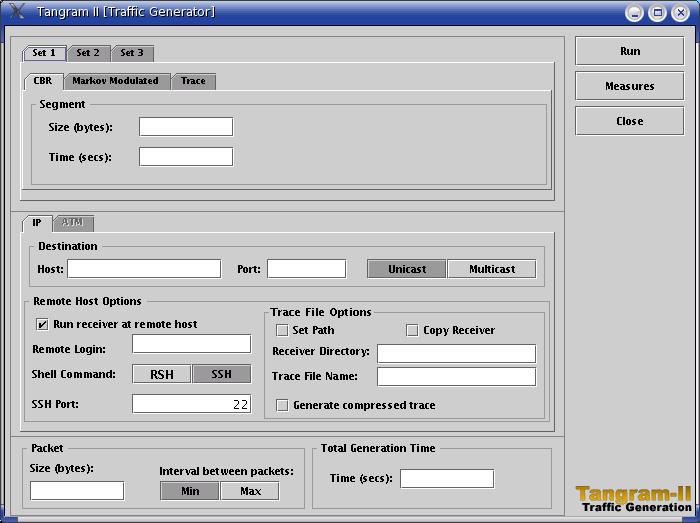The width and height of the screenshot is (700, 523).
Task: Click the Remote Login field
Action: [191, 344]
